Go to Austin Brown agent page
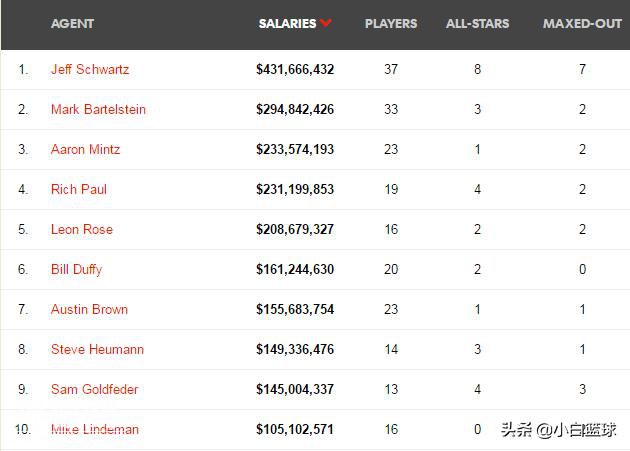This screenshot has width=630, height=451. click(89, 310)
